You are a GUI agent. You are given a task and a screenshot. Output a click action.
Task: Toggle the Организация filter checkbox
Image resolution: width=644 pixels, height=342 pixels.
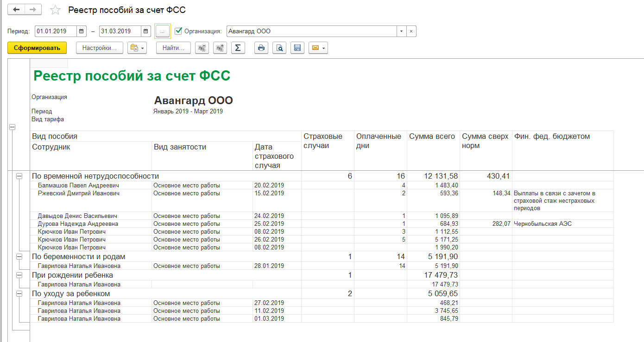[x=178, y=31]
